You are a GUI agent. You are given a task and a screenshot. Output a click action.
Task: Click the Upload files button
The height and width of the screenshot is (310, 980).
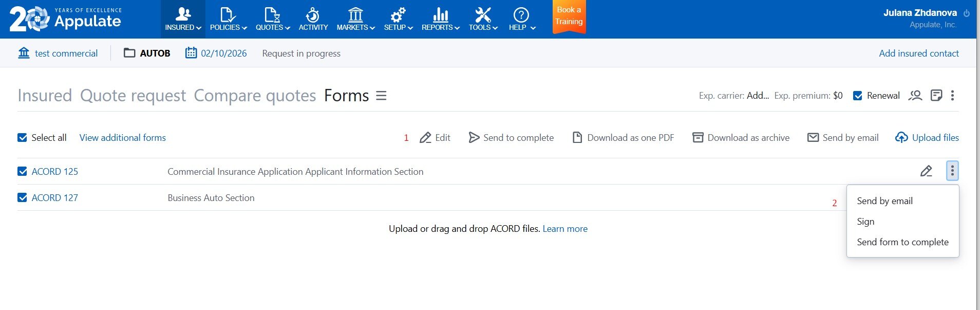point(927,138)
